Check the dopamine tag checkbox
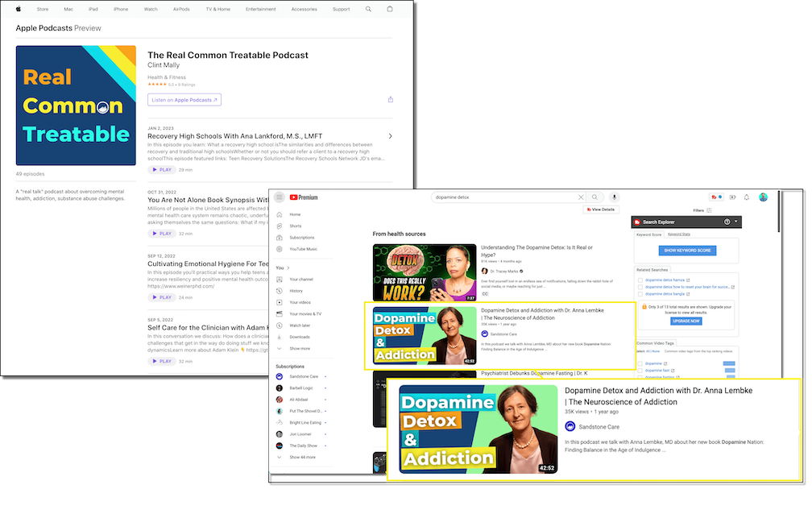Viewport: 812px width, 510px height. pos(640,363)
